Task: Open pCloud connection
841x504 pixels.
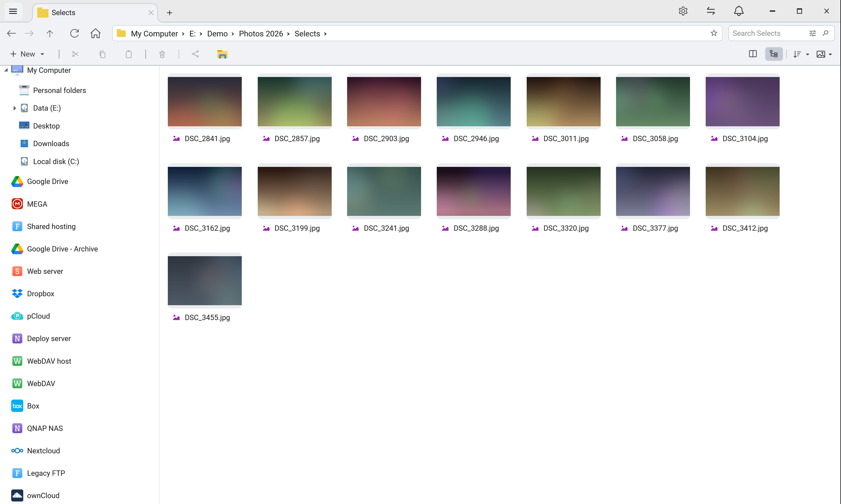Action: coord(38,316)
